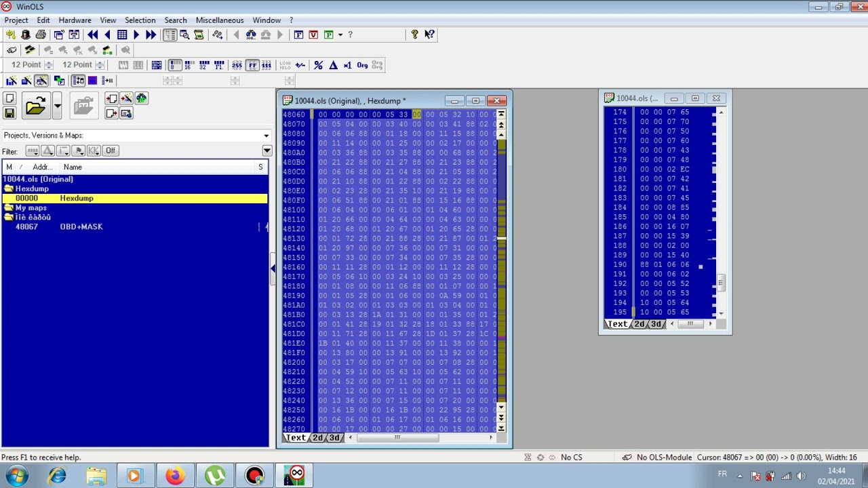Click the export file page-arrow icon

pyautogui.click(x=111, y=113)
